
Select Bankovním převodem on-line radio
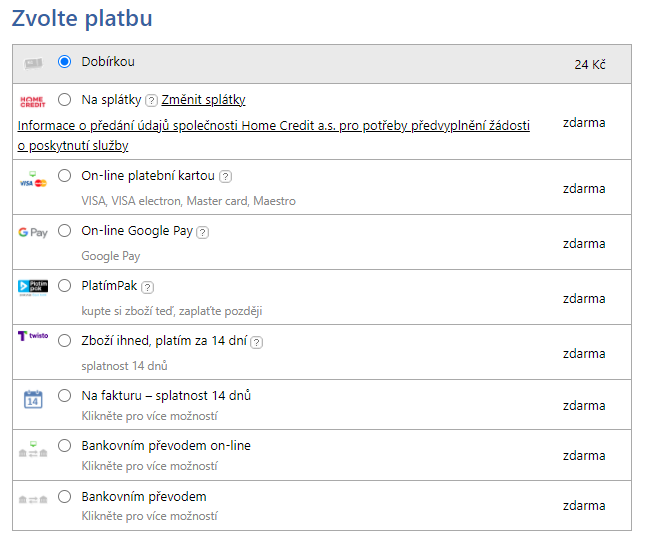65,446
